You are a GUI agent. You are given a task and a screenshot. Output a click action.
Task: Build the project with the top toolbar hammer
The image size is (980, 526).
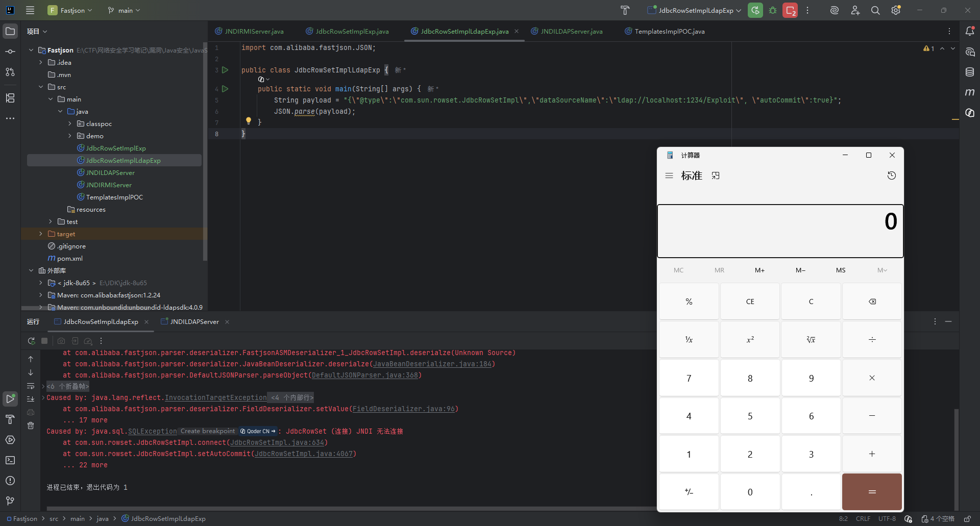[x=625, y=10]
